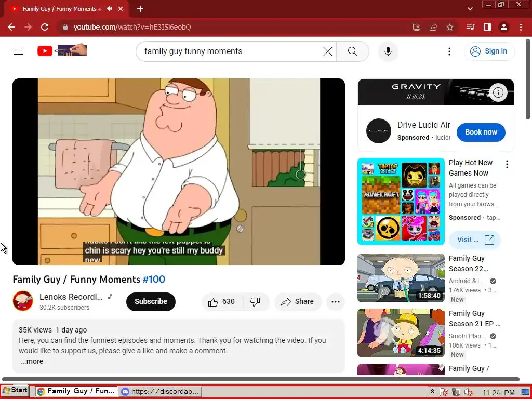Open a new browser tab

[140, 9]
